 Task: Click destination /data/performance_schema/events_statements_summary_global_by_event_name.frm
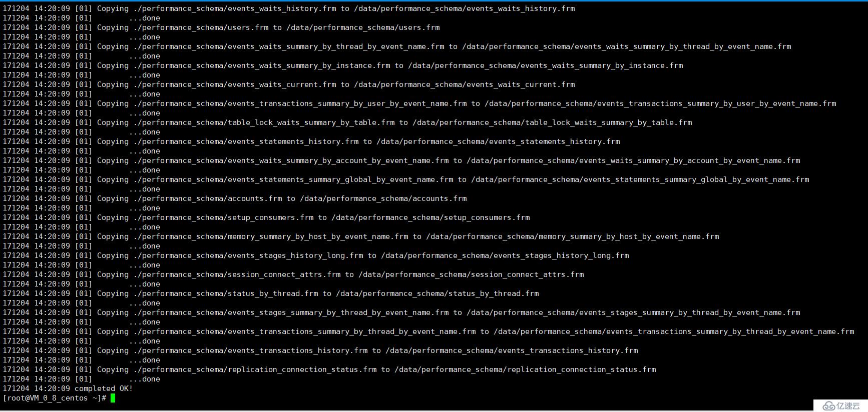[640, 179]
